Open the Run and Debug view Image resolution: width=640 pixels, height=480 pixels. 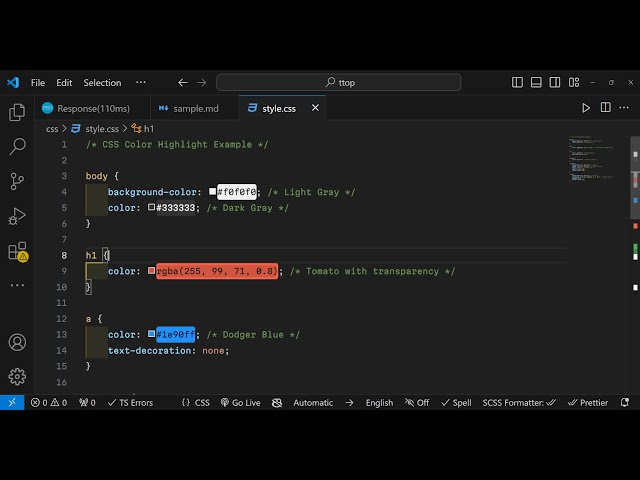tap(17, 216)
